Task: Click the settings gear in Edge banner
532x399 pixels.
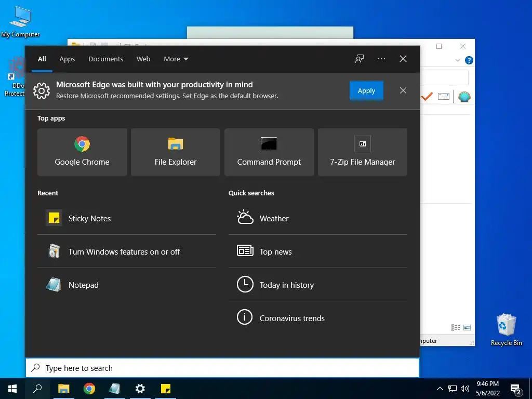Action: tap(42, 90)
